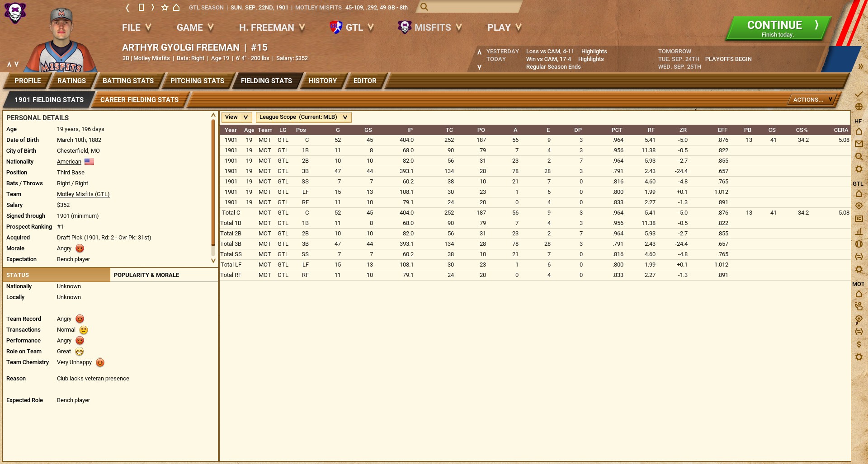This screenshot has height=464, width=868.
Task: Expand the View dropdown above the table
Action: [x=236, y=117]
